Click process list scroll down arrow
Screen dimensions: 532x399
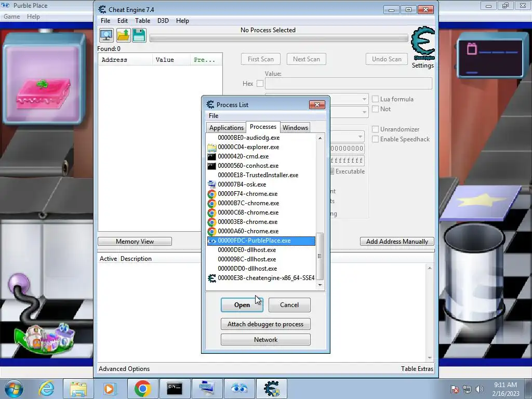[x=320, y=285]
